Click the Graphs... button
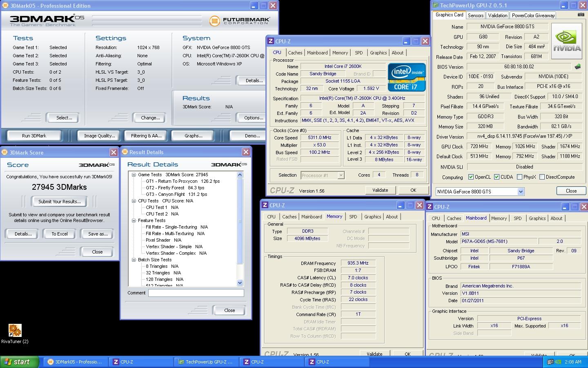 [193, 136]
